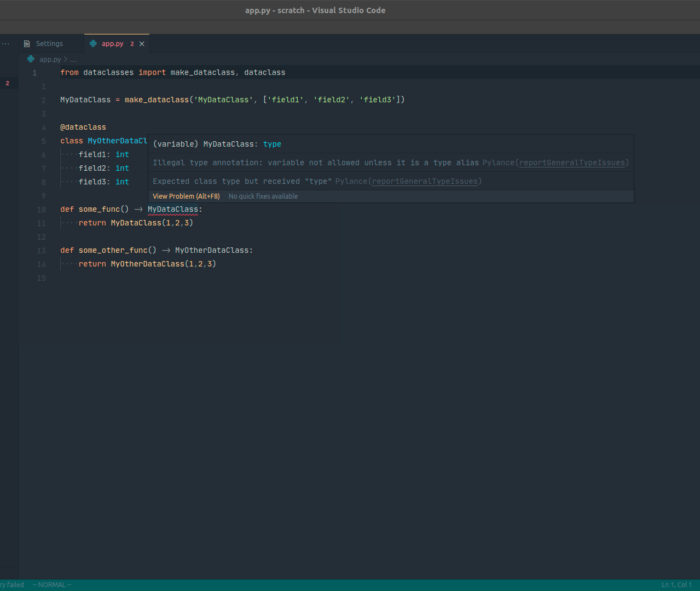The height and width of the screenshot is (591, 700).
Task: Click the View Problem (Alt+F8) button
Action: 186,196
